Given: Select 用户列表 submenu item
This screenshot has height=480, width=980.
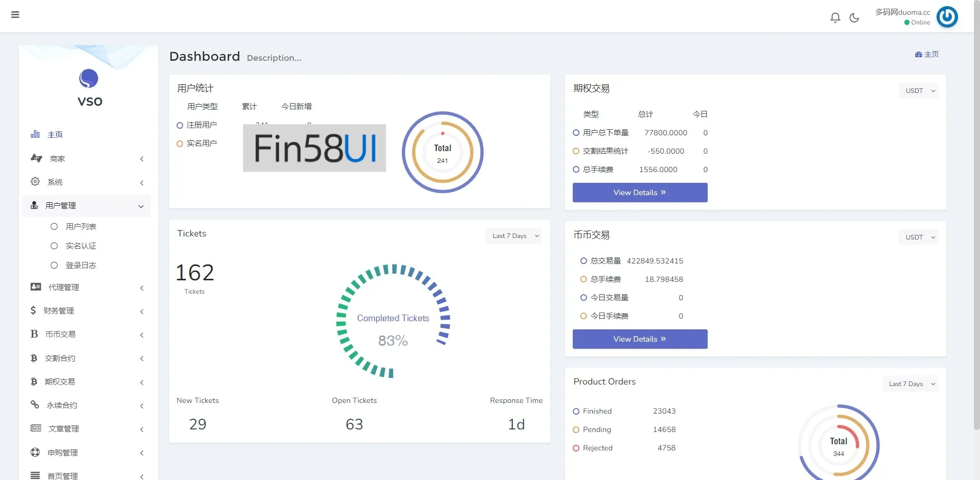Looking at the screenshot, I should pos(81,226).
